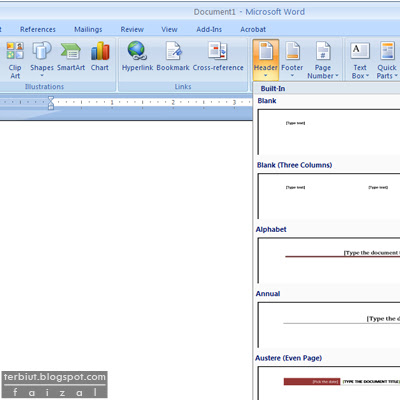Click the Footer icon
Viewport: 400px width, 400px height.
(x=292, y=51)
